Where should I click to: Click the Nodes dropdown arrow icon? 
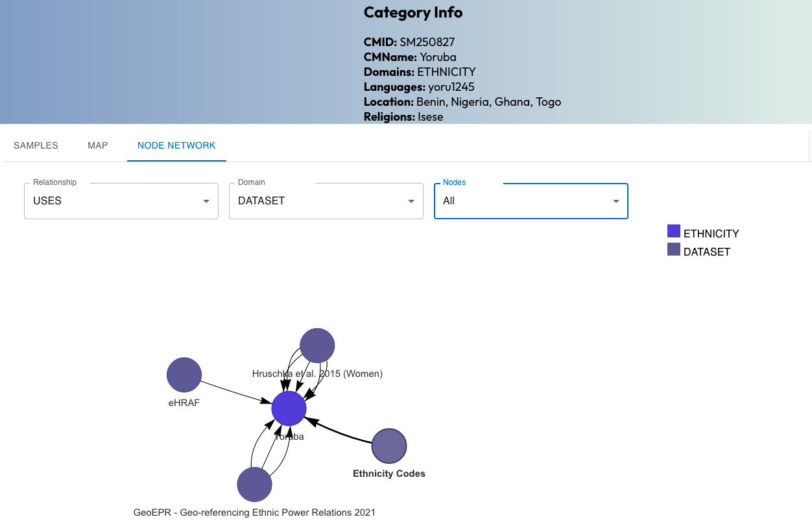click(616, 201)
